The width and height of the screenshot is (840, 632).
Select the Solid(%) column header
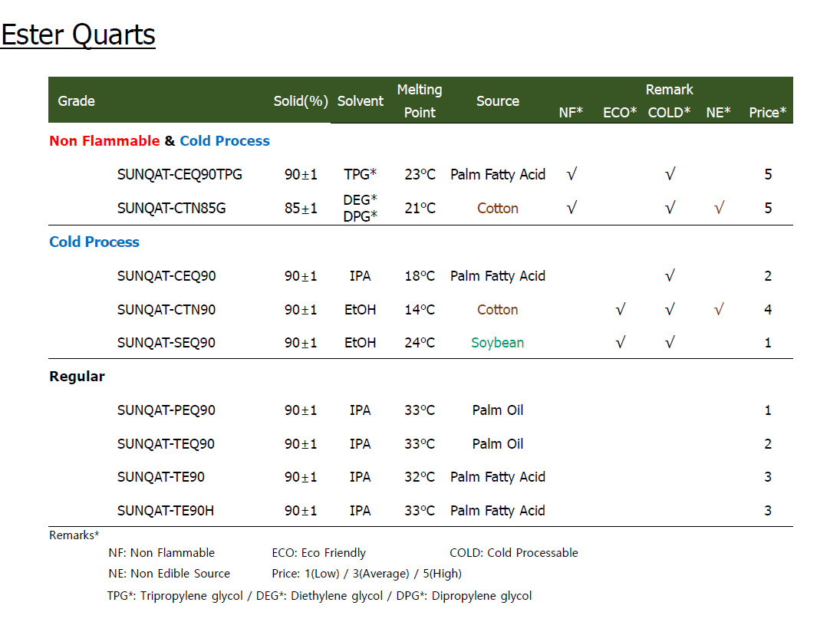point(301,101)
